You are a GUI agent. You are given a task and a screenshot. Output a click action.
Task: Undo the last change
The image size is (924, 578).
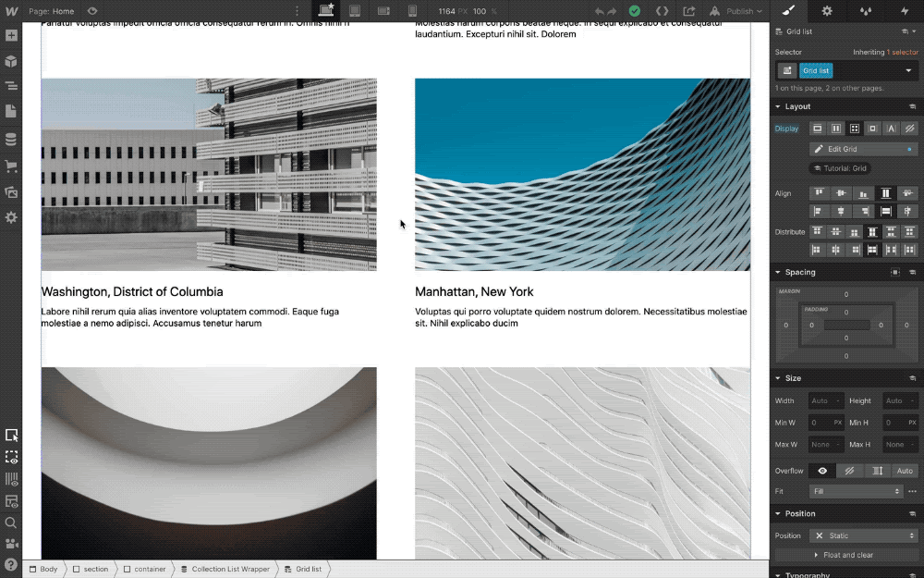pyautogui.click(x=600, y=11)
